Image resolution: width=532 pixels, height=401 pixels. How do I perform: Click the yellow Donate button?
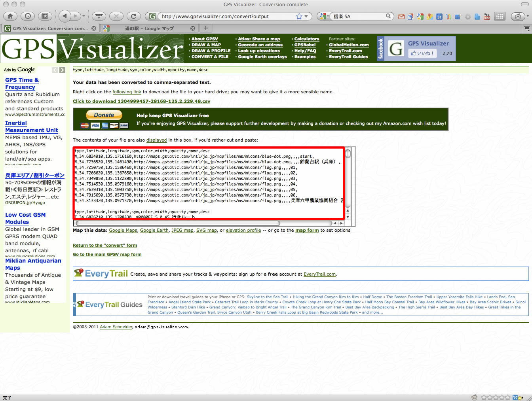click(104, 115)
